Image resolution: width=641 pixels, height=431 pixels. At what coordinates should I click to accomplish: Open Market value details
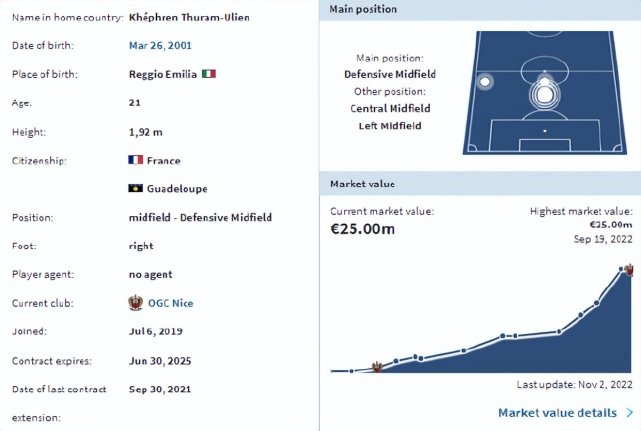[557, 413]
